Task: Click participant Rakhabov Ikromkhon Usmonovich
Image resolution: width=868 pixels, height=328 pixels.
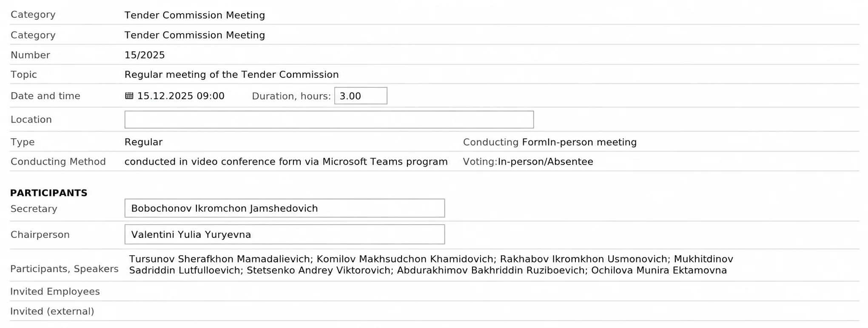Action: (x=584, y=259)
